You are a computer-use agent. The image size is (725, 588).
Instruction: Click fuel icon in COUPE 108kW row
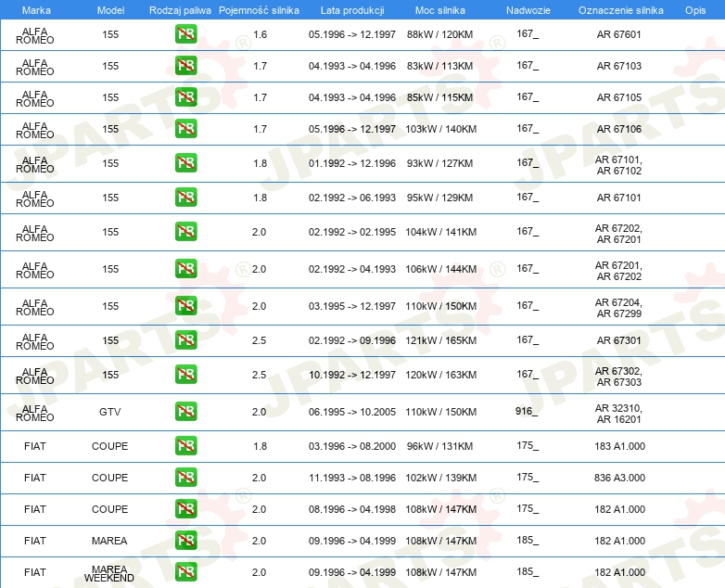pyautogui.click(x=185, y=509)
